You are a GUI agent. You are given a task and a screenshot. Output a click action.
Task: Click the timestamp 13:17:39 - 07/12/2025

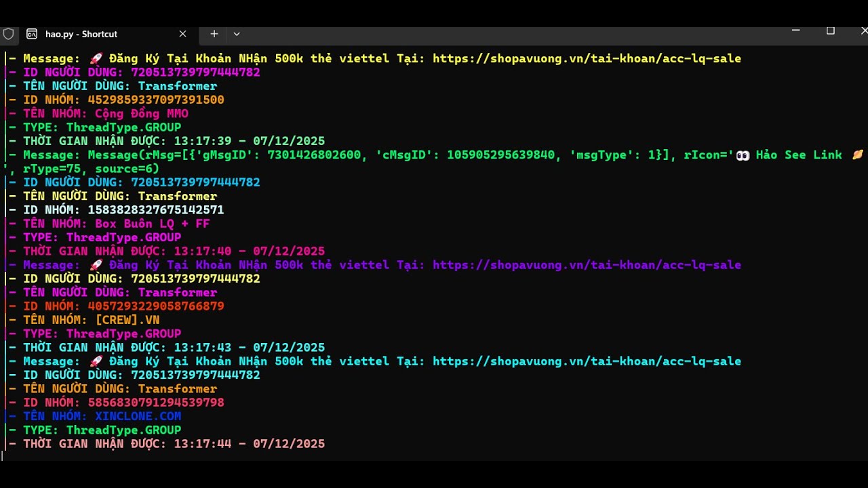coord(250,141)
